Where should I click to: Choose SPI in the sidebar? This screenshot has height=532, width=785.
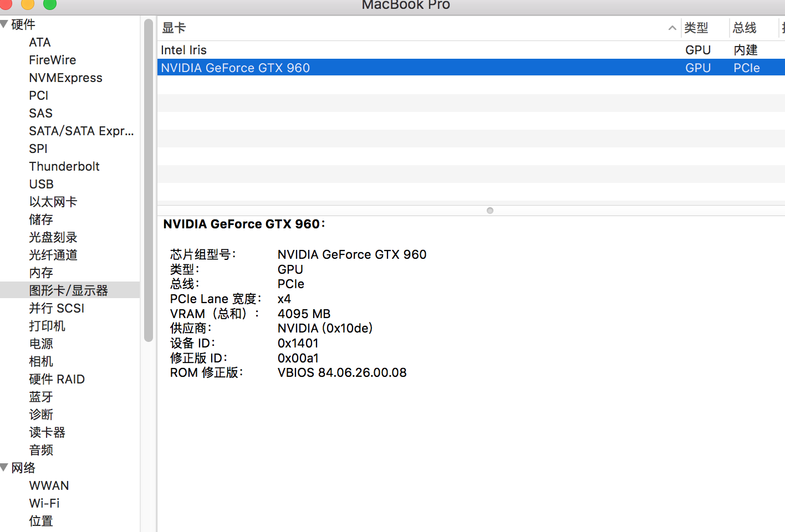coord(38,149)
